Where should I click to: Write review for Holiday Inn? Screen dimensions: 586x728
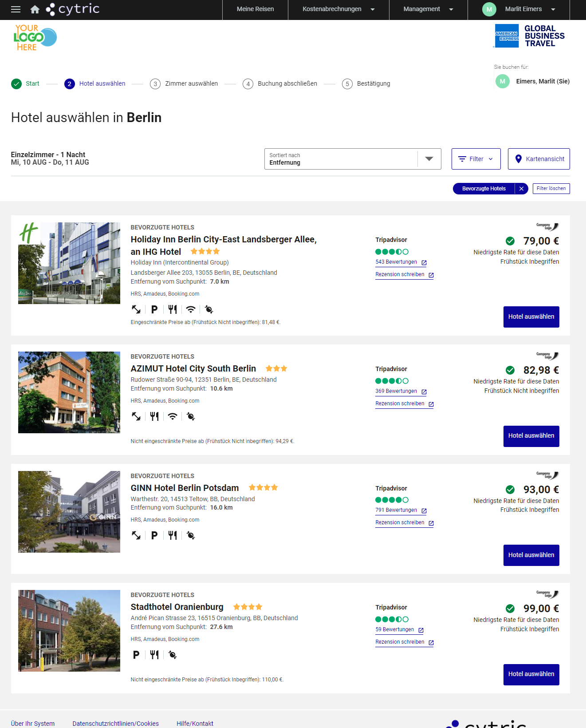[x=405, y=275]
